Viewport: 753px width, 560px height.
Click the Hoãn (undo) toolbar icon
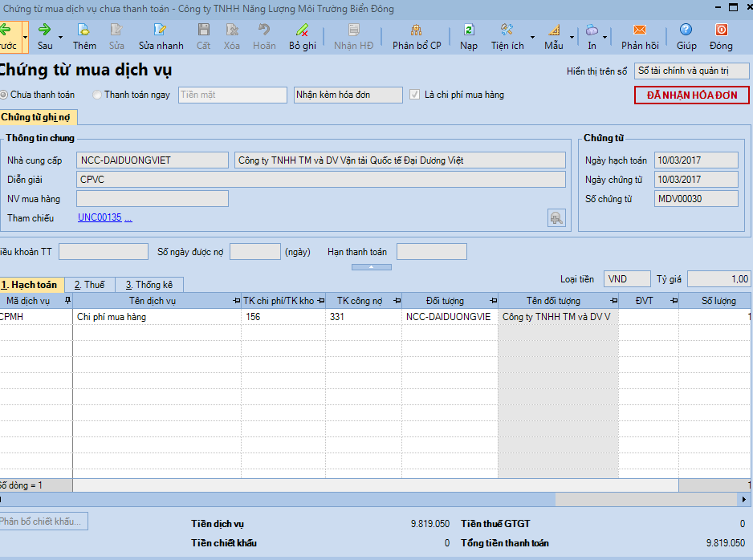point(264,36)
